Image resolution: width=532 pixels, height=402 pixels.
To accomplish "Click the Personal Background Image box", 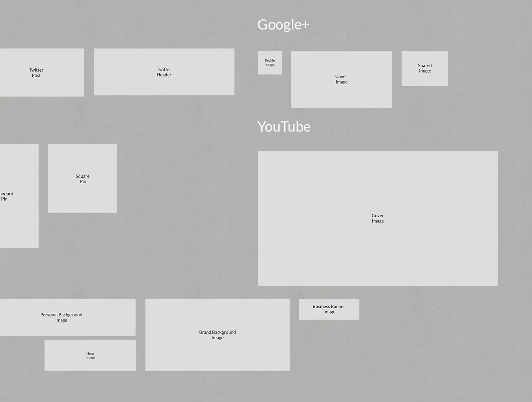I will click(x=67, y=318).
